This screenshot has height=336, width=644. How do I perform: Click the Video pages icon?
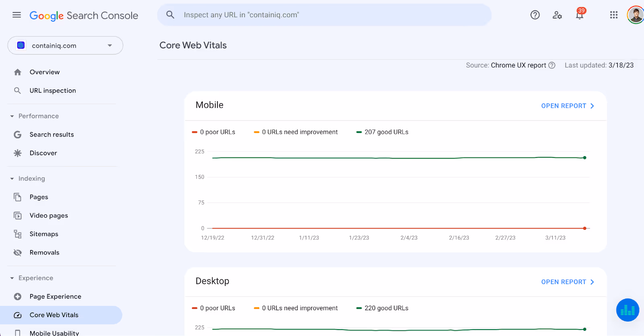click(17, 215)
